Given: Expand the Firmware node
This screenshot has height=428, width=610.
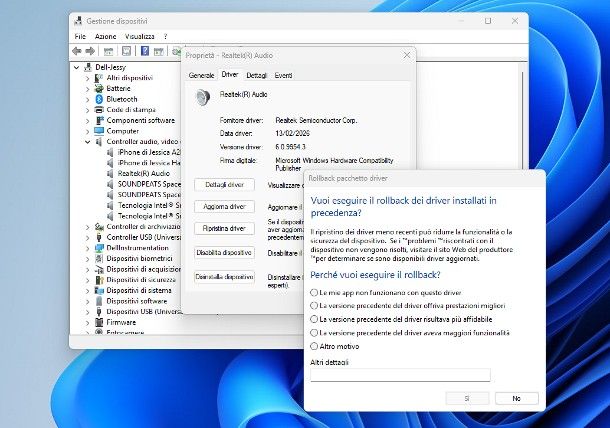Looking at the screenshot, I should [x=88, y=323].
